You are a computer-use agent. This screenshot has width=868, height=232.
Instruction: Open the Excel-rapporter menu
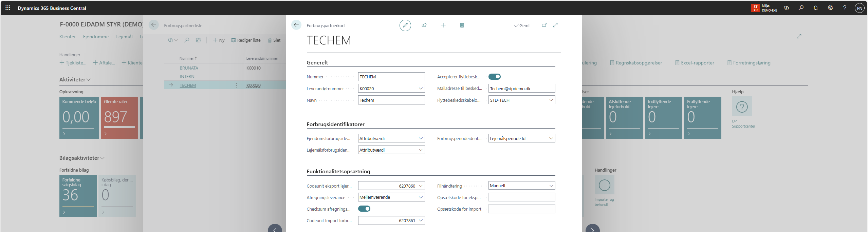tap(695, 63)
